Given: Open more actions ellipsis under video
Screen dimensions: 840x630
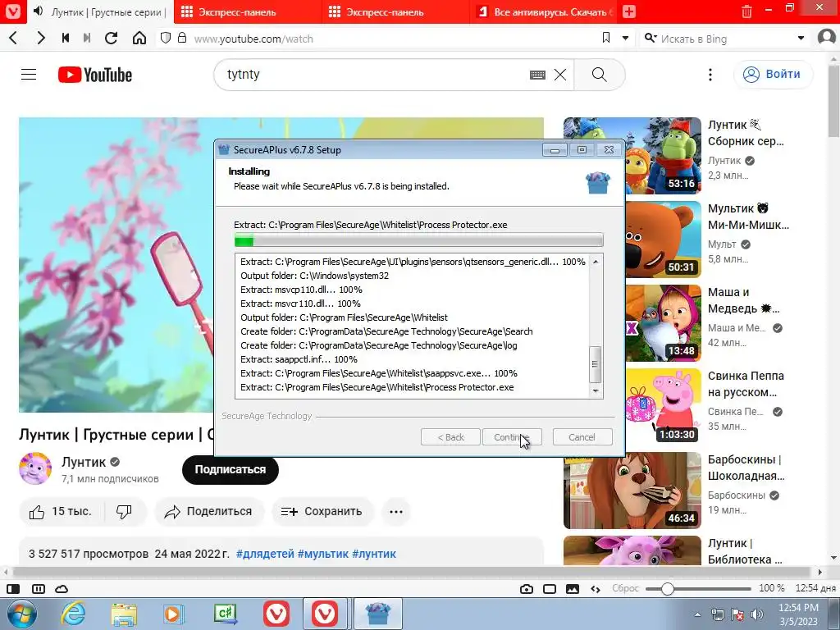Looking at the screenshot, I should click(396, 512).
